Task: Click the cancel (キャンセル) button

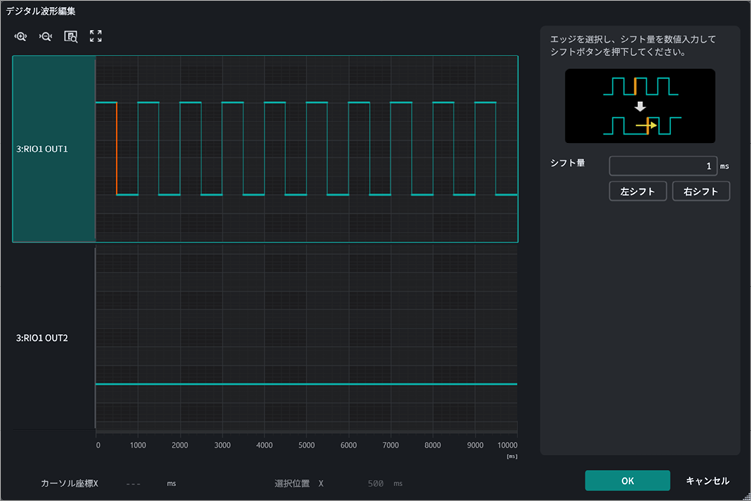Action: [x=707, y=480]
